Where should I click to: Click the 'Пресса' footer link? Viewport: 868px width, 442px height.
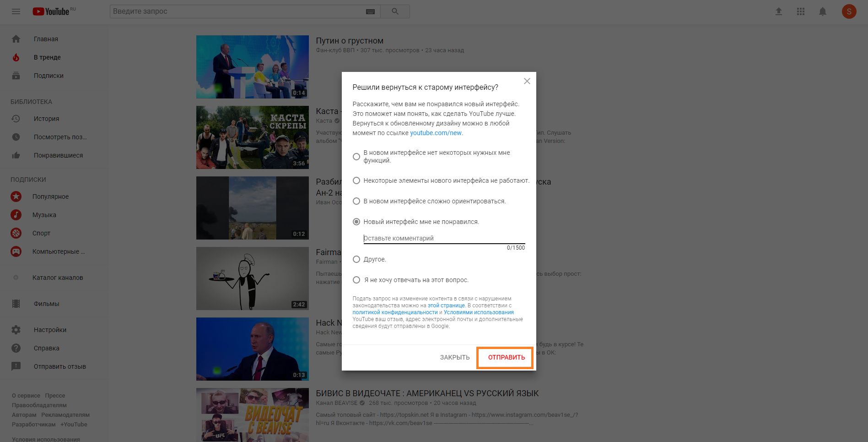click(55, 396)
